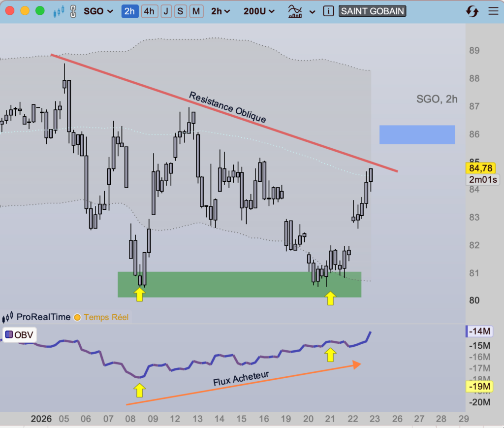The height and width of the screenshot is (428, 504).
Task: Click the candlestick chart style icon
Action: coord(59,11)
